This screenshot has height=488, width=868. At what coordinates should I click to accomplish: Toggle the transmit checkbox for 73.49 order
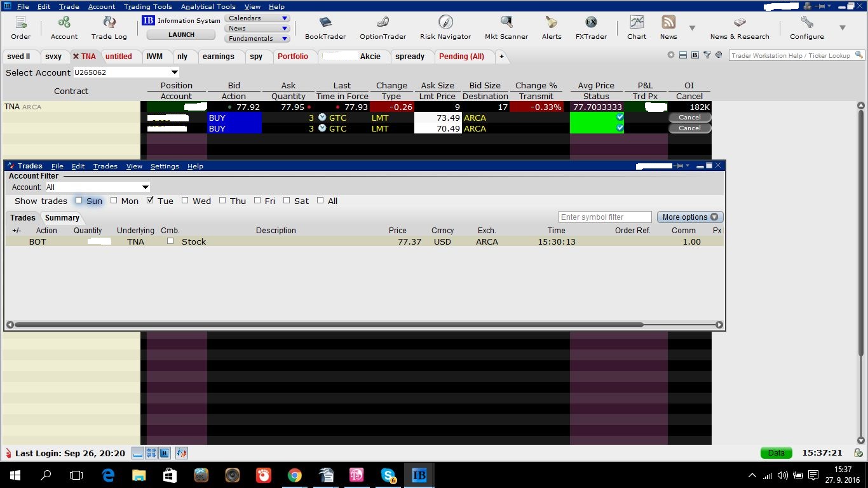pyautogui.click(x=620, y=117)
